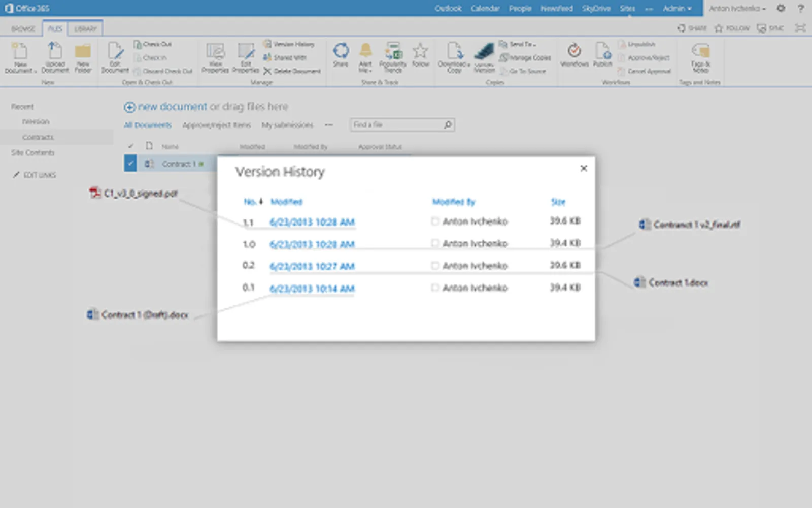This screenshot has width=812, height=508.
Task: Open Outlook from the top navigation
Action: (448, 8)
